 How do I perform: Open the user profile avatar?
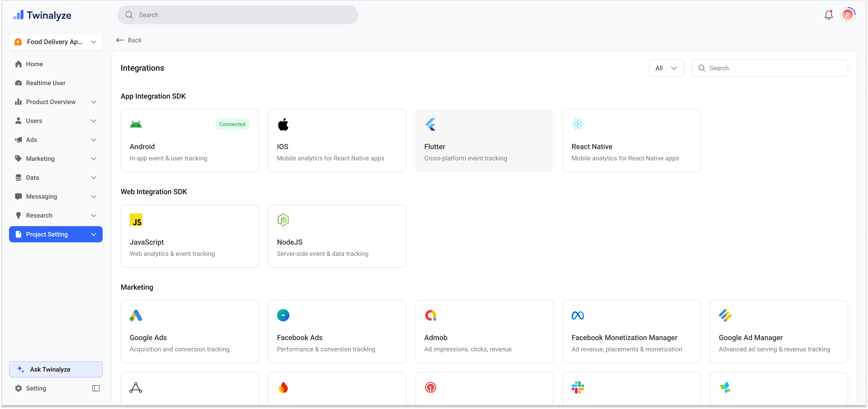[847, 15]
